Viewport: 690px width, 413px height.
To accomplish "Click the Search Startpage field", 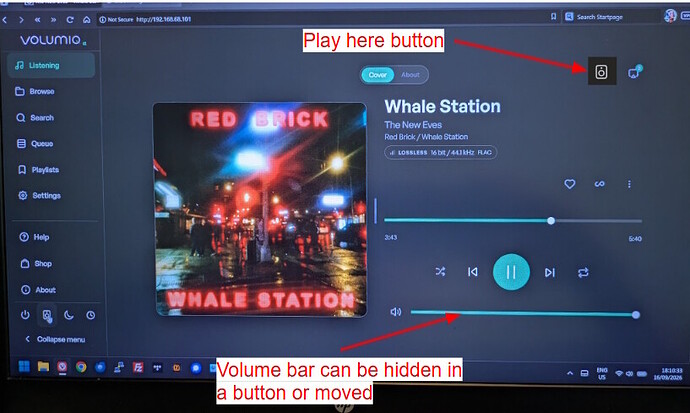I will [611, 17].
